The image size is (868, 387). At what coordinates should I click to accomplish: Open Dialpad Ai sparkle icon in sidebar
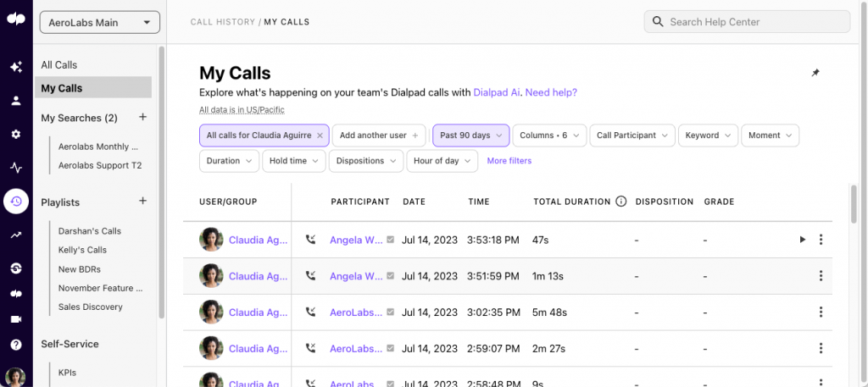pyautogui.click(x=15, y=67)
